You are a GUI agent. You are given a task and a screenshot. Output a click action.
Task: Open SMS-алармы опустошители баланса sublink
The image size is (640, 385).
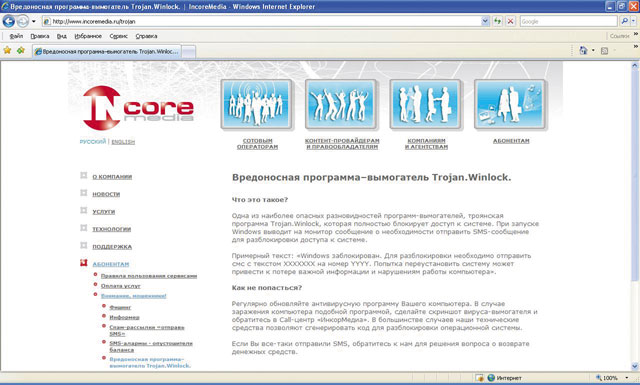(x=151, y=347)
